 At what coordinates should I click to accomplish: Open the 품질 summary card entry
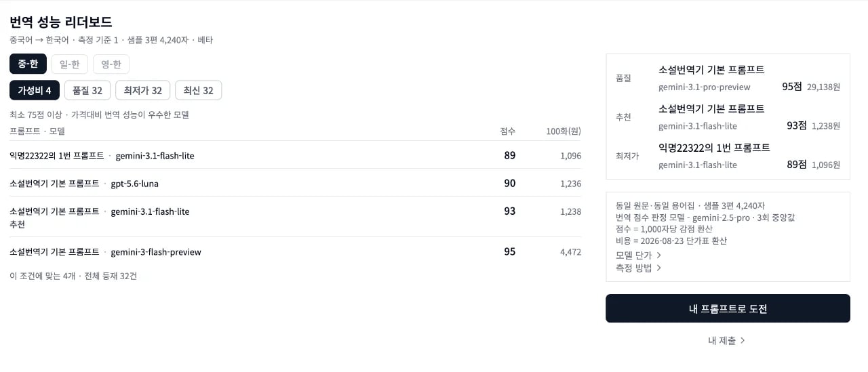click(728, 78)
